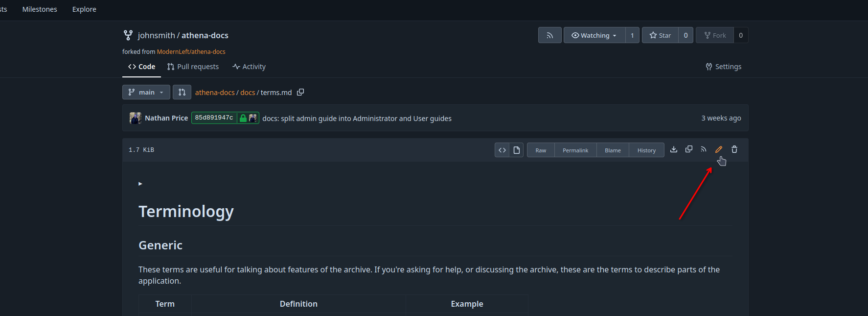Star the athena-docs repository
The image size is (868, 316).
pyautogui.click(x=660, y=35)
